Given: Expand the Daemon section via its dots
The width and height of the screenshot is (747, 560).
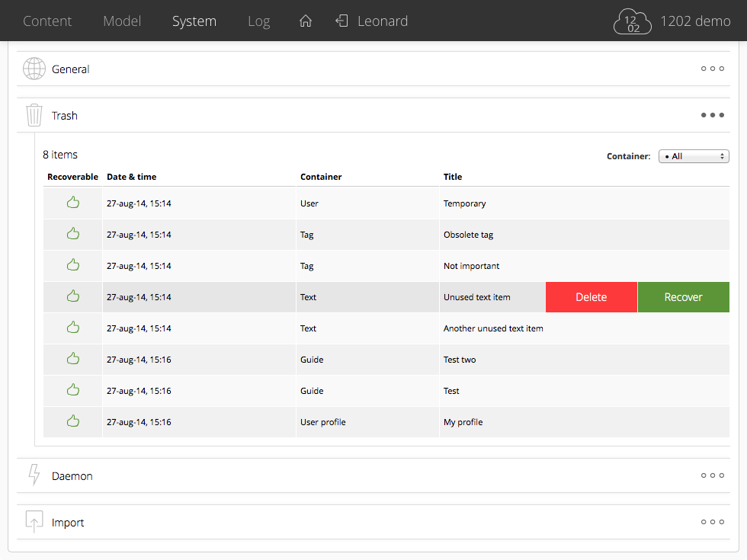Looking at the screenshot, I should [x=712, y=475].
